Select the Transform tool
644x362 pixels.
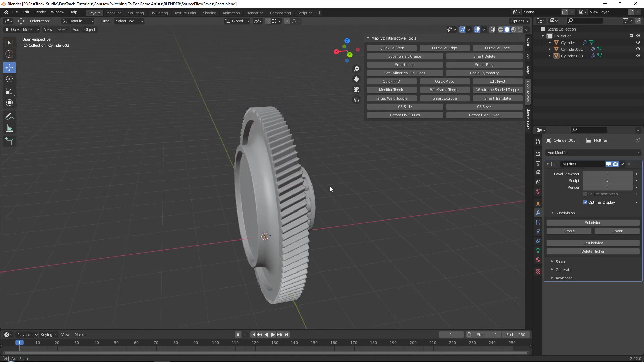coord(9,103)
